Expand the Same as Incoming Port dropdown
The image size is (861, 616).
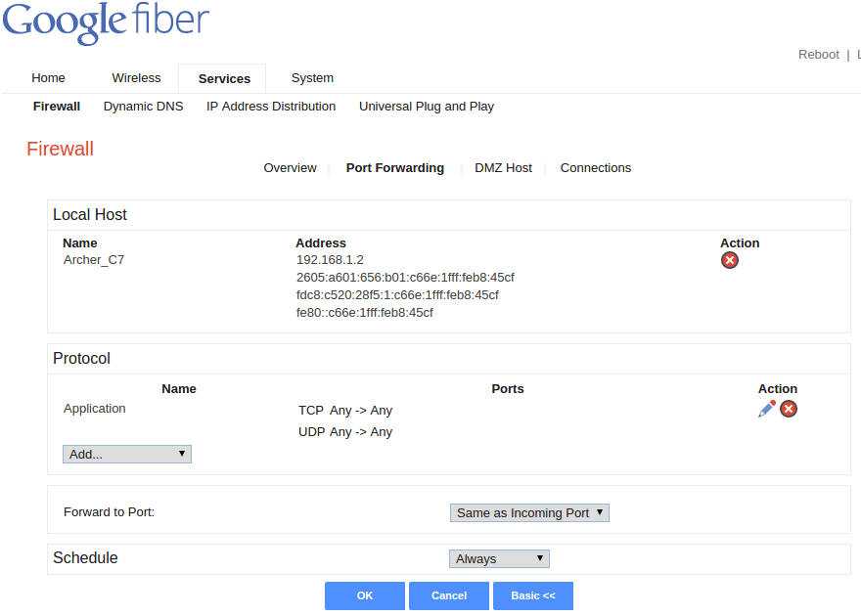529,513
